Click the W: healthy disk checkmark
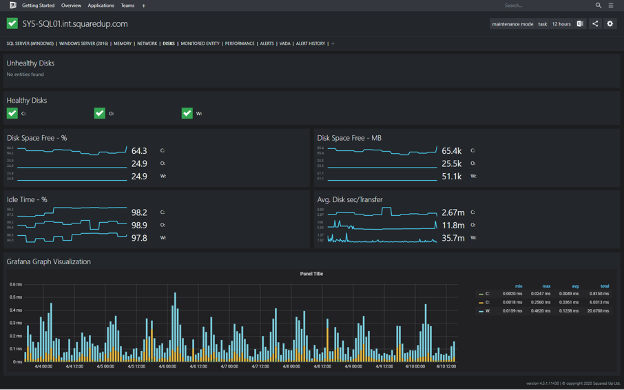This screenshot has height=390, width=624. pos(187,113)
